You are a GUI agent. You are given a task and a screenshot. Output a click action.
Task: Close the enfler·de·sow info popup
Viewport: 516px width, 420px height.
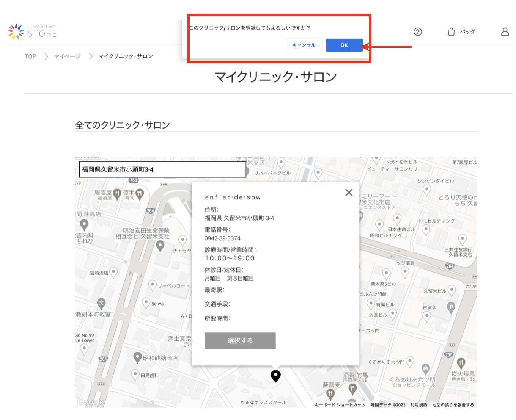point(349,193)
